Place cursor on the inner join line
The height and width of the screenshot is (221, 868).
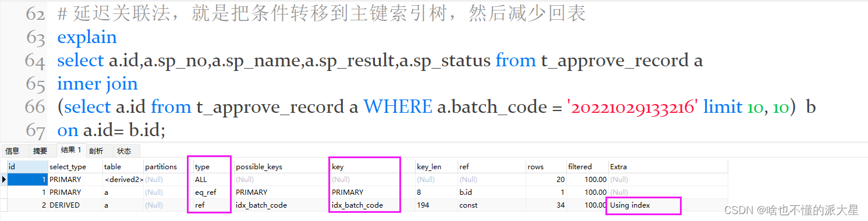coord(97,84)
